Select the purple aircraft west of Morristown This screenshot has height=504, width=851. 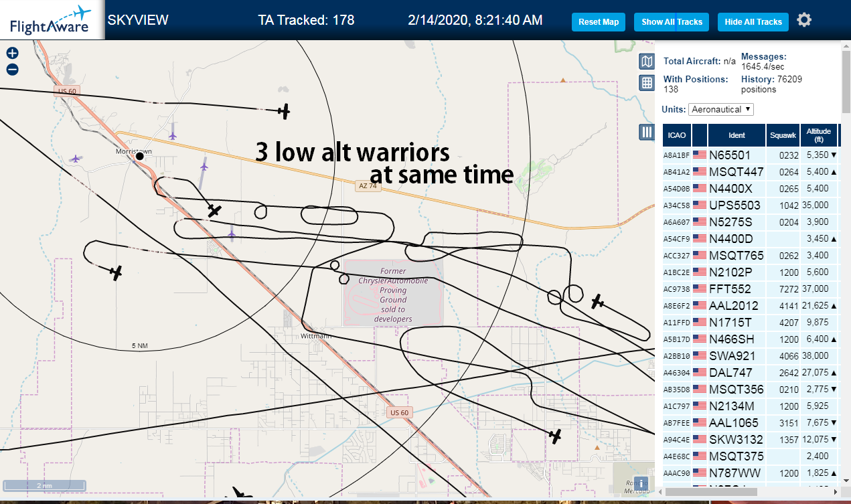76,159
